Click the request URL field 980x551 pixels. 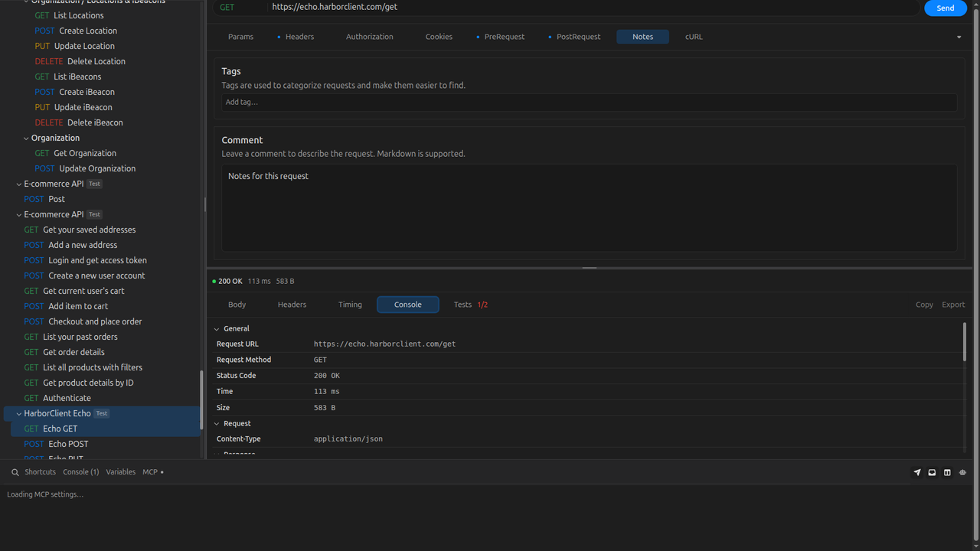pyautogui.click(x=593, y=7)
